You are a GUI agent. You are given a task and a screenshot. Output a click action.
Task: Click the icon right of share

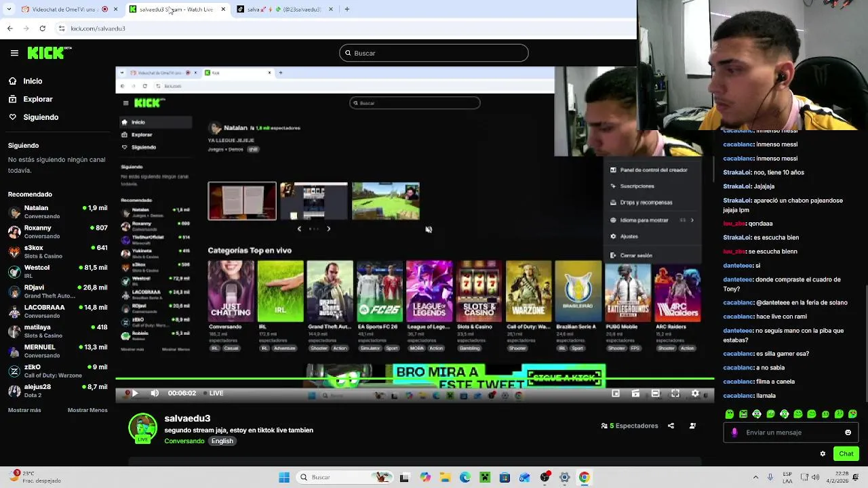(x=692, y=426)
